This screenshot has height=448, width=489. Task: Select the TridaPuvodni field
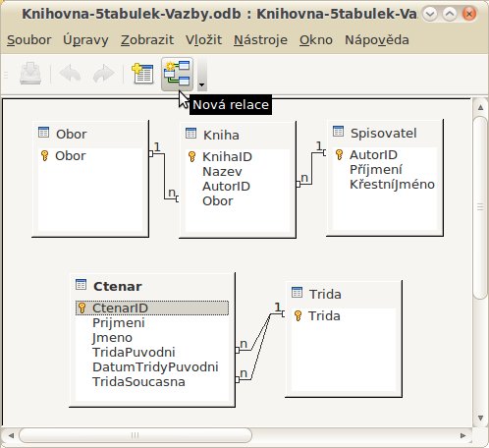134,353
